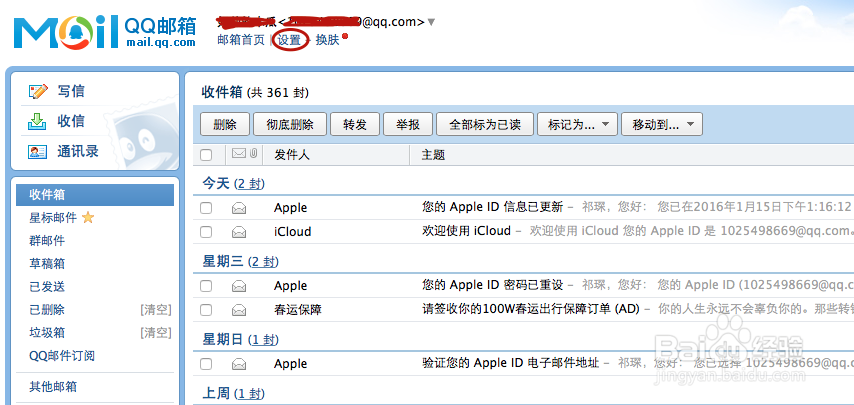Click 清空 next to 已删除

156,310
